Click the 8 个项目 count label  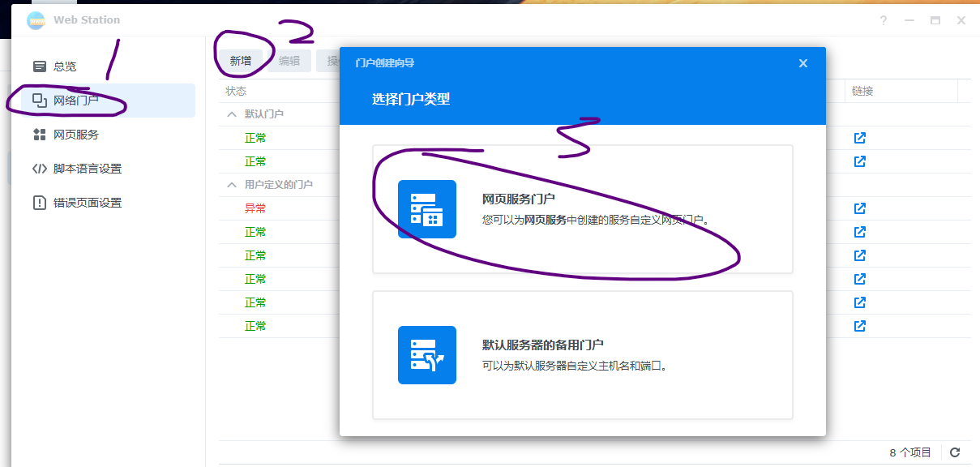[x=910, y=452]
